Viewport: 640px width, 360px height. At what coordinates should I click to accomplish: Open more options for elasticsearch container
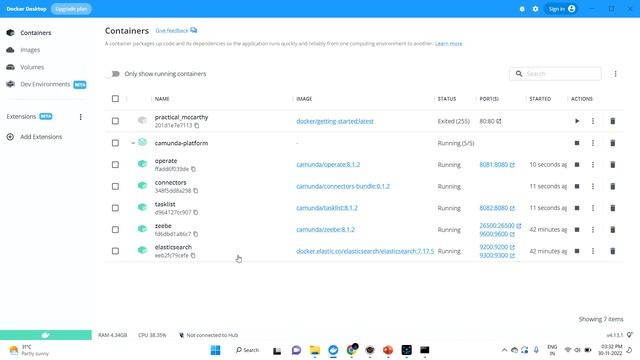pos(593,251)
